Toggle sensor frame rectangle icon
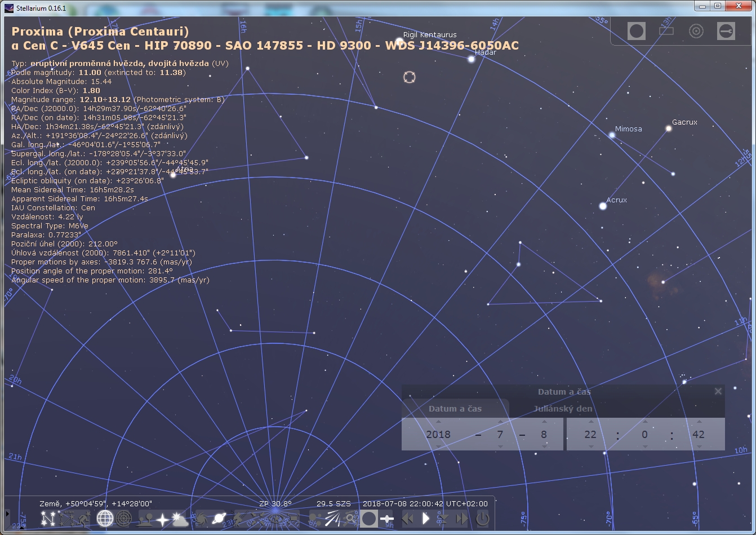Image resolution: width=756 pixels, height=535 pixels. coord(666,31)
